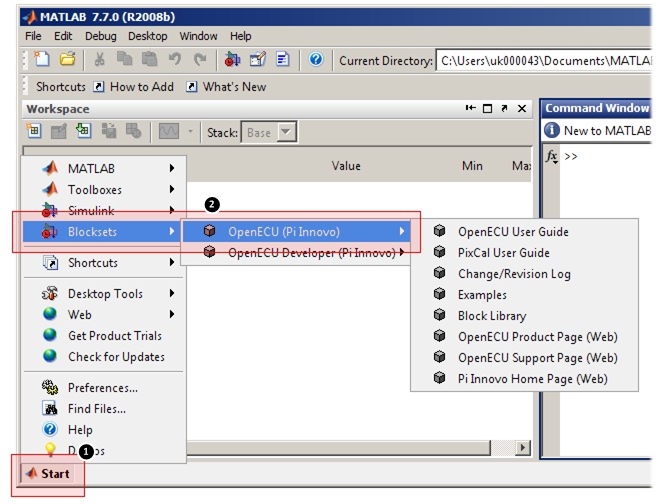Click the Workspace horizontal scrollbar track
This screenshot has height=504, width=658.
pos(502,447)
